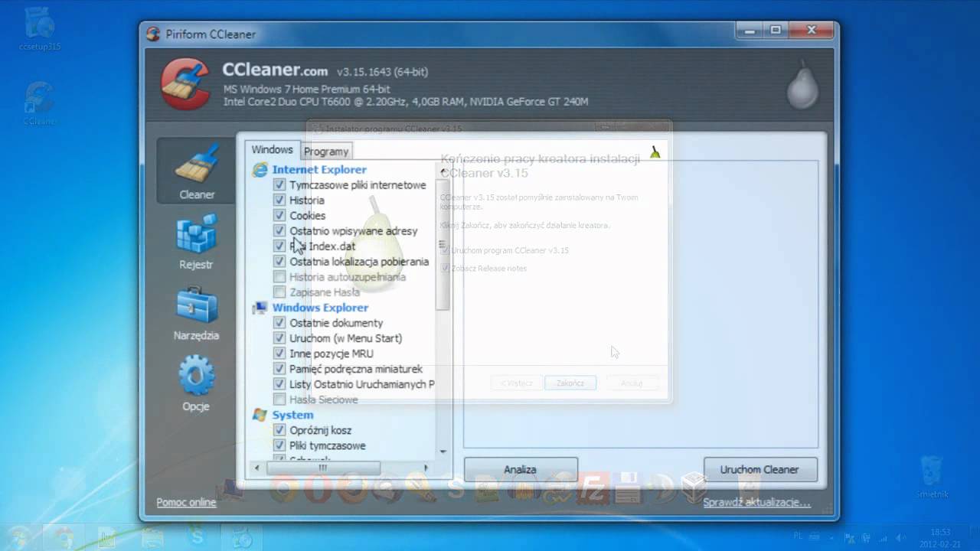Toggle Inne pozycje MRU checkbox
This screenshot has height=551, width=980.
279,354
